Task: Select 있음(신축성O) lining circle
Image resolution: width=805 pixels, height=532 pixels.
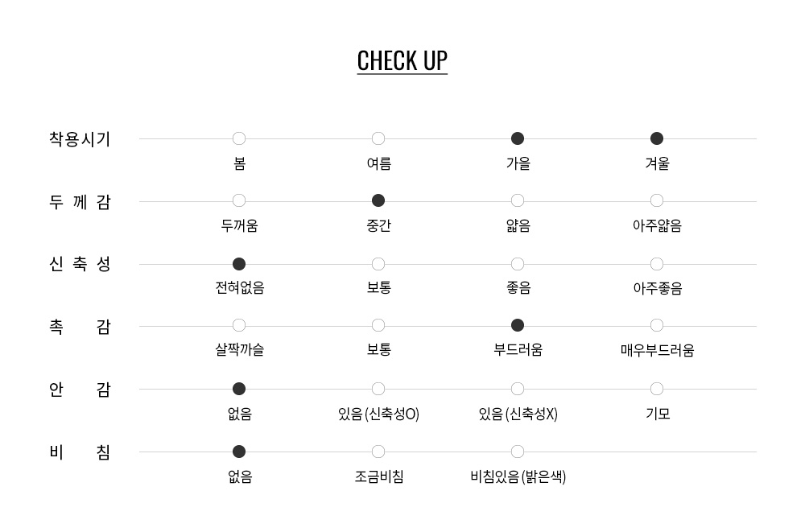Action: click(378, 389)
